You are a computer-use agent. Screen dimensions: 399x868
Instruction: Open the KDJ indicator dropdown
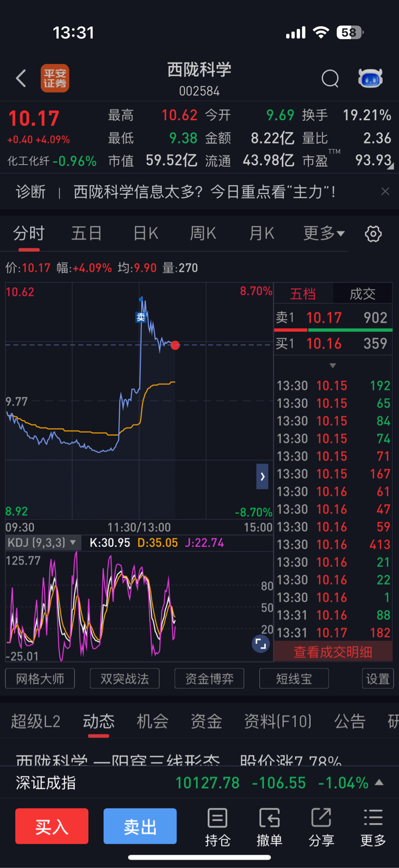[43, 543]
